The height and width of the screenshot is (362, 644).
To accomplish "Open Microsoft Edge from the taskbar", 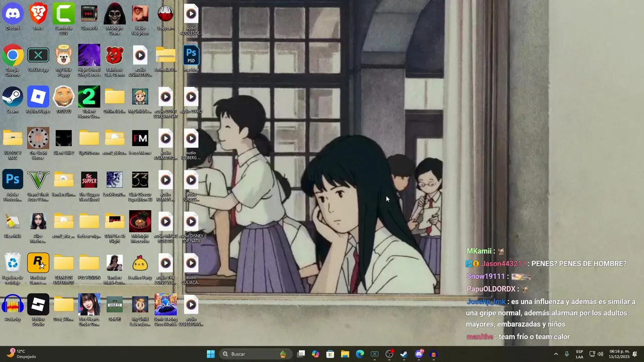I will [360, 354].
